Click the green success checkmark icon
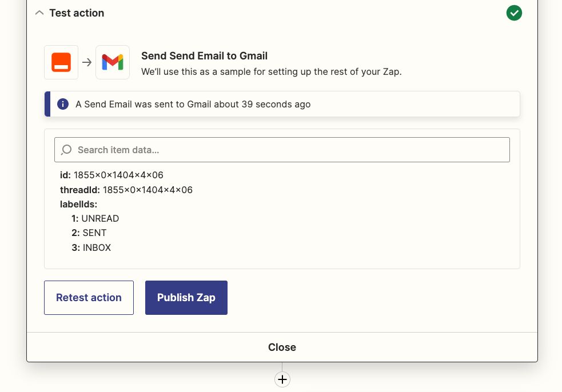 point(514,13)
